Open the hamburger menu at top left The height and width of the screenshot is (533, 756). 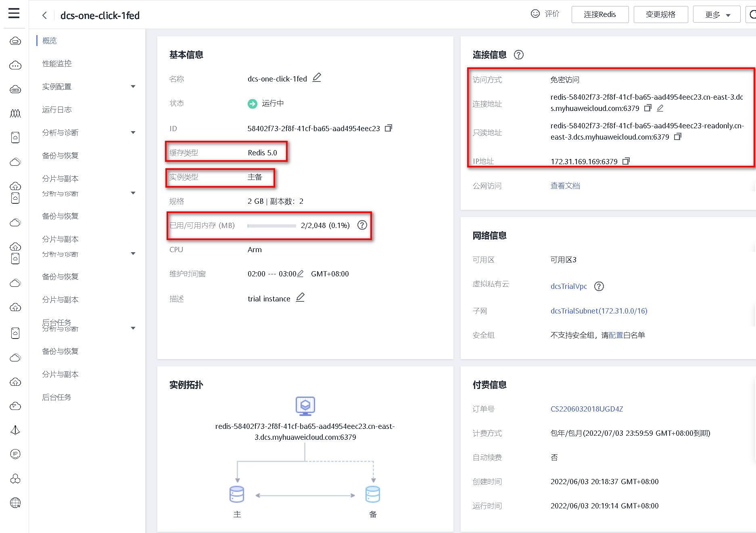pyautogui.click(x=14, y=13)
